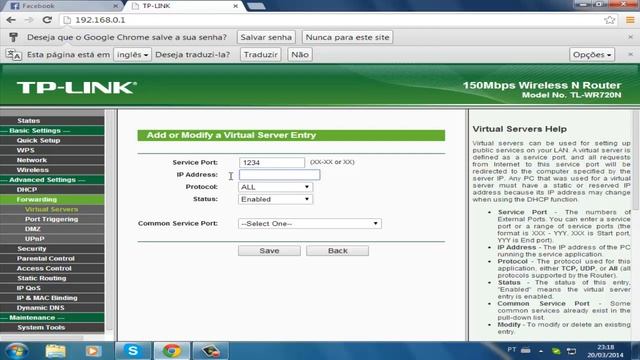Click the translate icon in infobar

click(x=13, y=54)
